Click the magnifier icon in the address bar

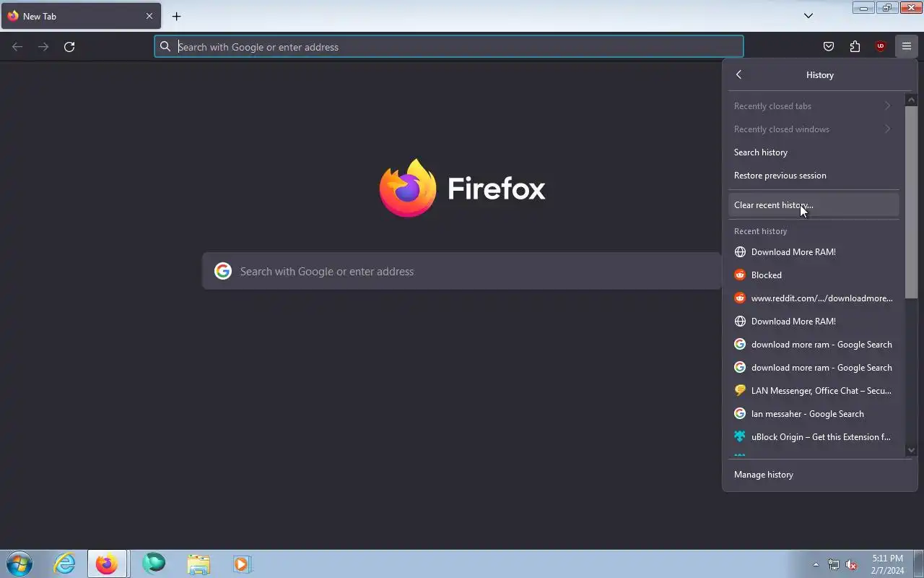tap(165, 47)
